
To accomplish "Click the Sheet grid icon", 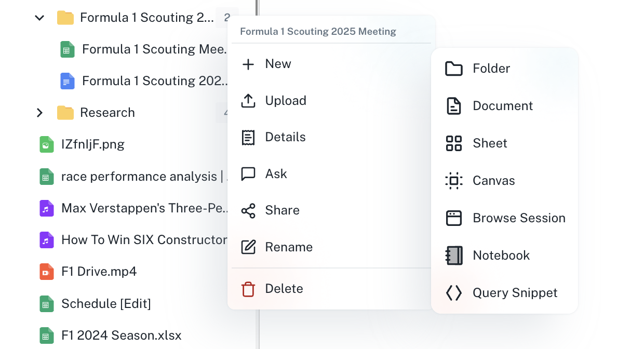I will (454, 143).
